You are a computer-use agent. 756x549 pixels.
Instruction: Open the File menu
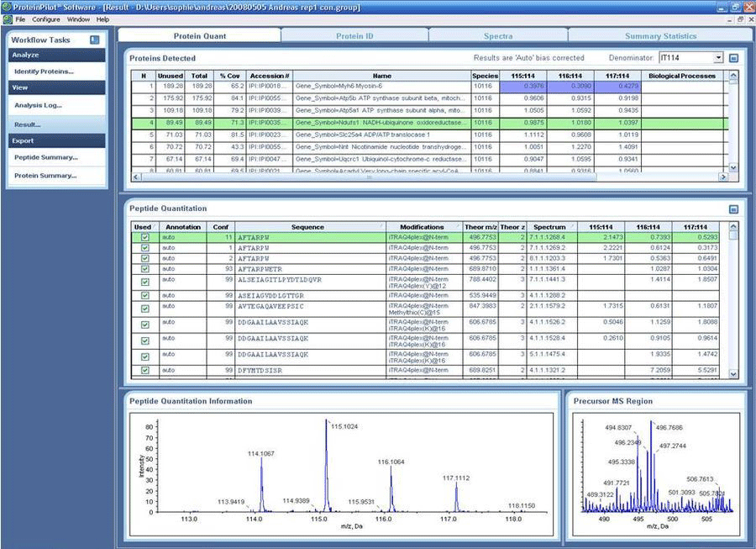[20, 19]
